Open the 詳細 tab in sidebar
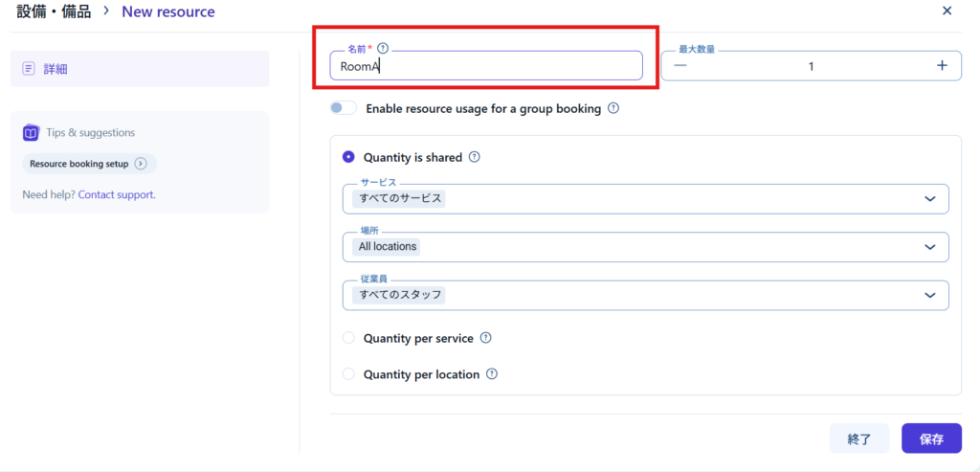 click(x=139, y=69)
